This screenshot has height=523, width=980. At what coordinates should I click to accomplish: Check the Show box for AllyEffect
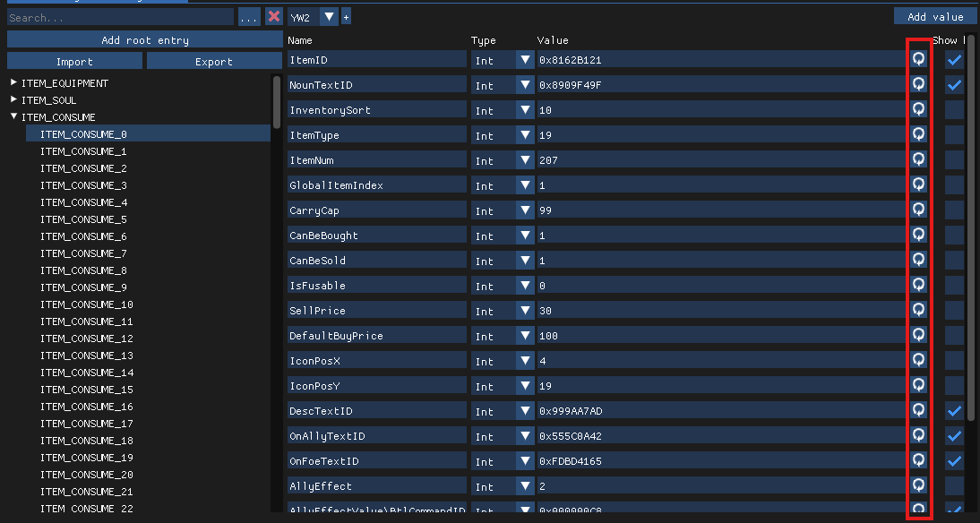(x=954, y=485)
